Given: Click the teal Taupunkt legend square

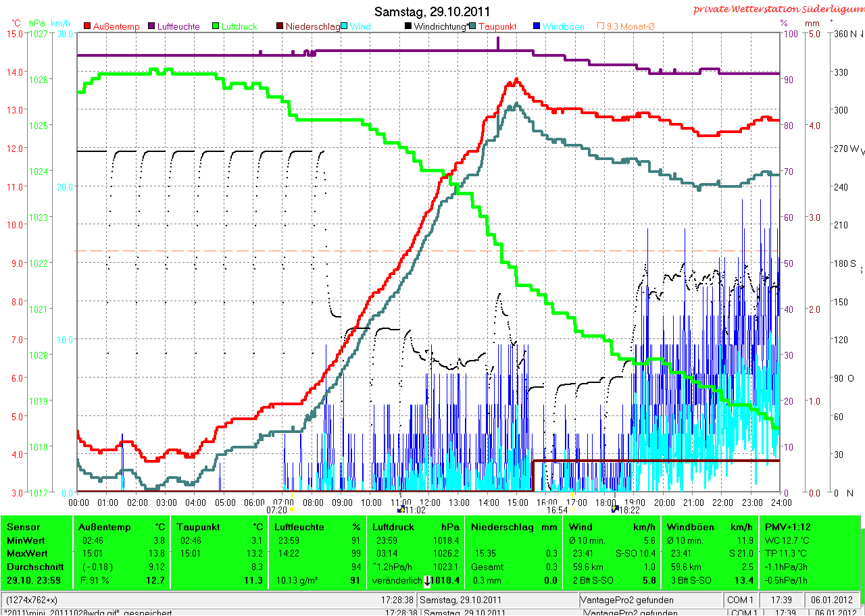Looking at the screenshot, I should pos(472,26).
